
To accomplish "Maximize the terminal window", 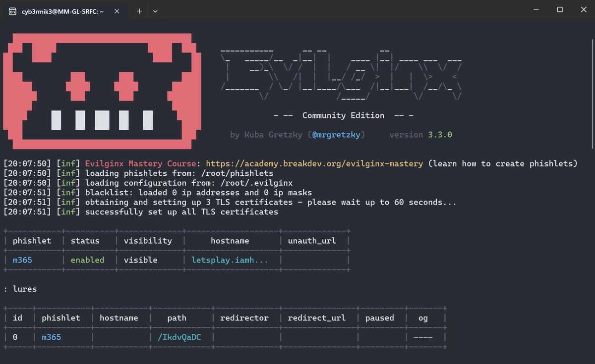I will 560,9.
